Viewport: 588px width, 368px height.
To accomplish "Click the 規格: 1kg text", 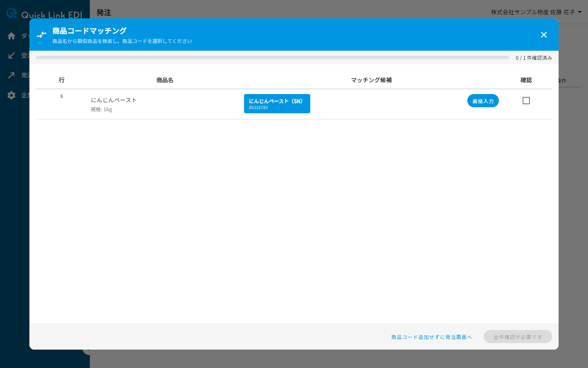I will coord(101,109).
